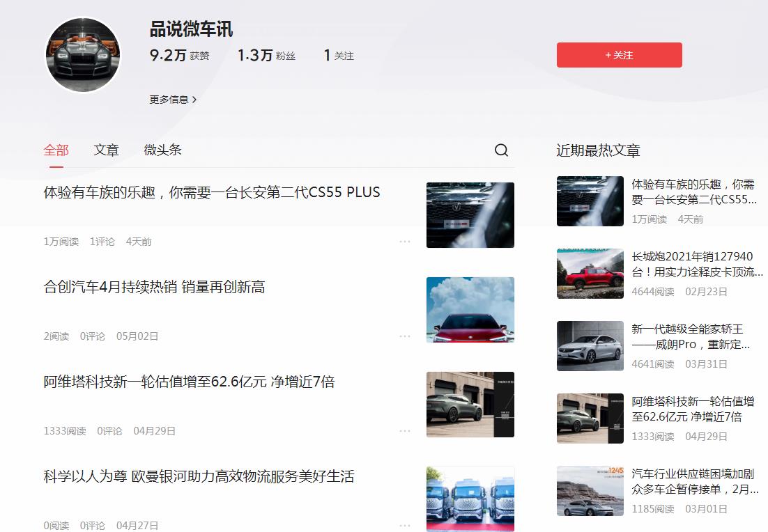Open more options for 欧曼银河 article
Image resolution: width=768 pixels, height=532 pixels.
tap(405, 525)
